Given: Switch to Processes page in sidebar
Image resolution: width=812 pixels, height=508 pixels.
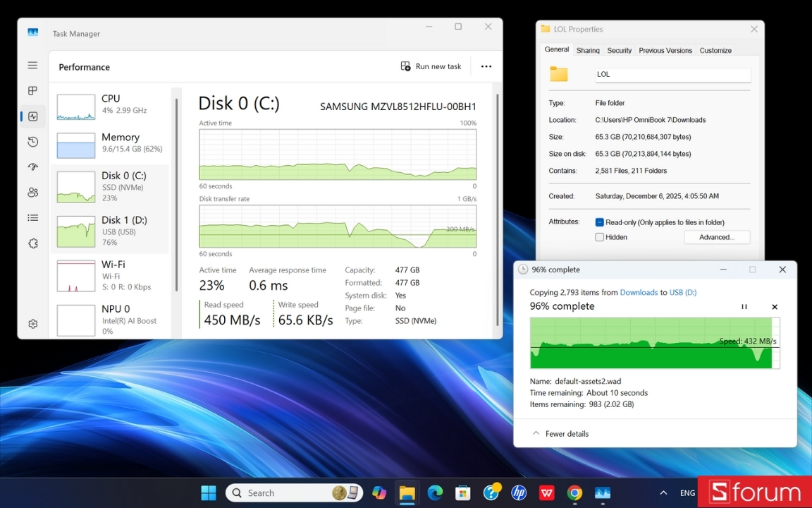Looking at the screenshot, I should pos(32,91).
